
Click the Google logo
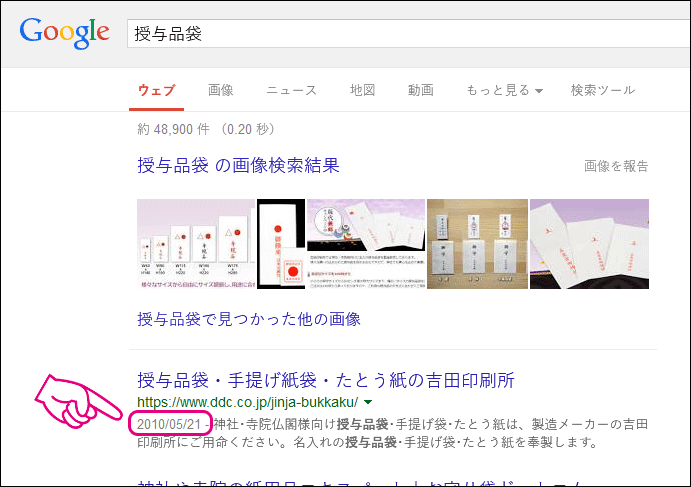tap(64, 33)
